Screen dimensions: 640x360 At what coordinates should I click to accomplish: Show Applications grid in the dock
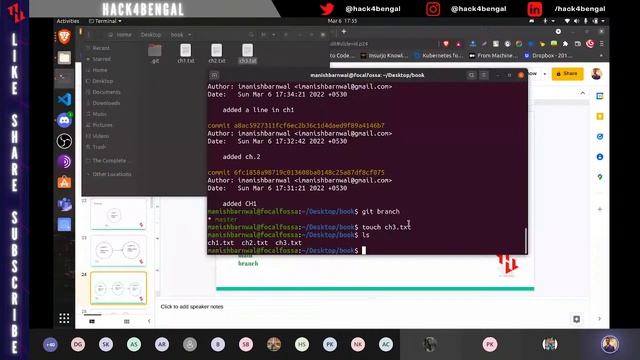tap(64, 318)
